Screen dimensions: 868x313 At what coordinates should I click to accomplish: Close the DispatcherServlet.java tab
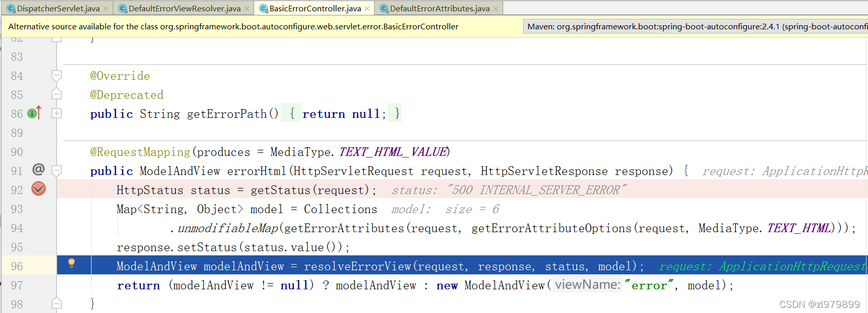(x=105, y=9)
